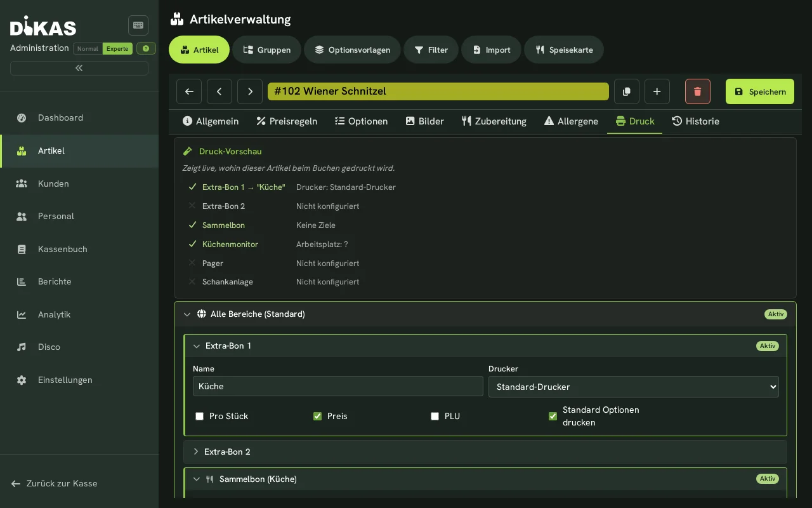Image resolution: width=812 pixels, height=508 pixels.
Task: Enable the Pro Stück checkbox
Action: coord(199,417)
